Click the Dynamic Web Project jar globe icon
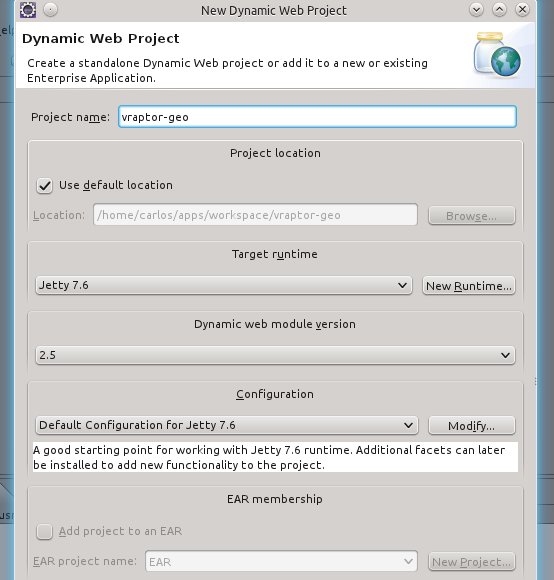The width and height of the screenshot is (554, 580). [x=497, y=54]
